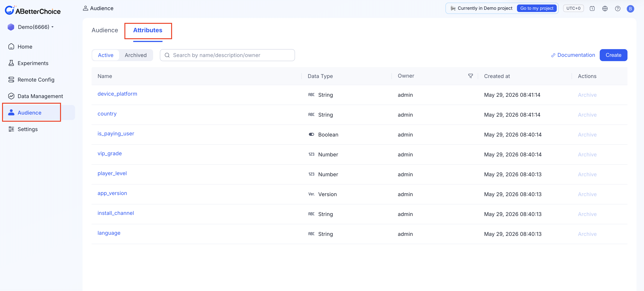Screen dimensions: 644x291
Task: Archive the install_channel attribute
Action: point(587,214)
